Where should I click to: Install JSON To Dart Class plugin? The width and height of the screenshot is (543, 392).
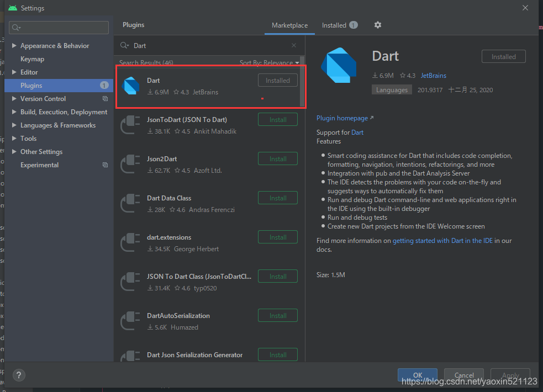click(278, 277)
